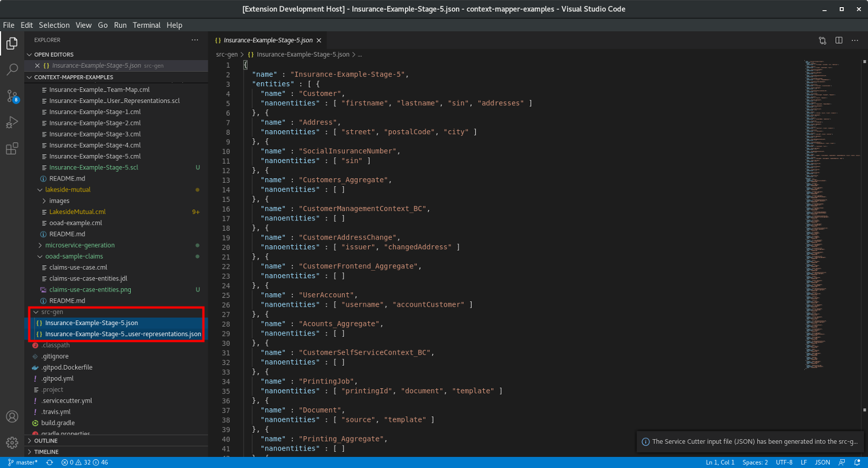Open ooad-example.cml file
The width and height of the screenshot is (868, 468).
[116, 223]
